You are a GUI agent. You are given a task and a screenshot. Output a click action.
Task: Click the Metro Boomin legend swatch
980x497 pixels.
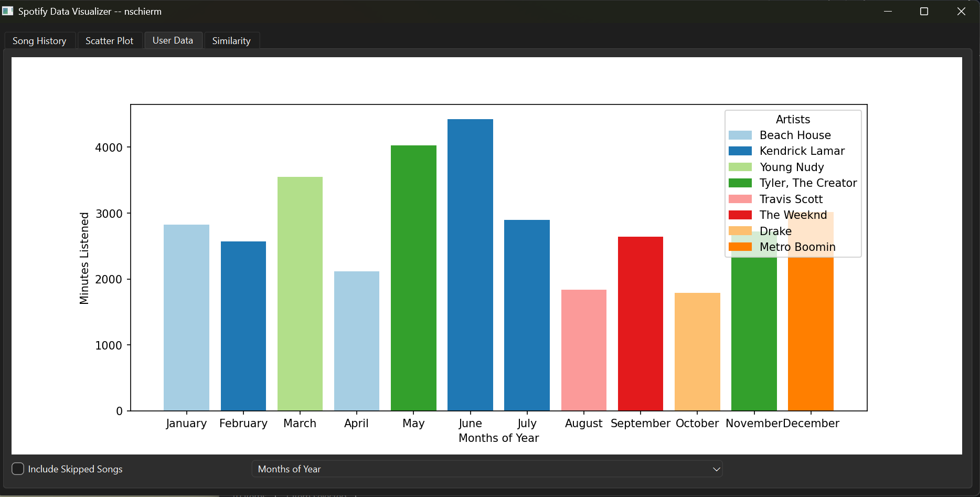tap(740, 247)
